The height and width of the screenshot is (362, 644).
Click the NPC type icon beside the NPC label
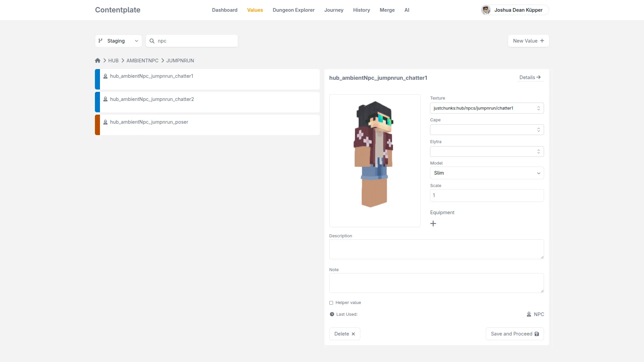(x=529, y=314)
